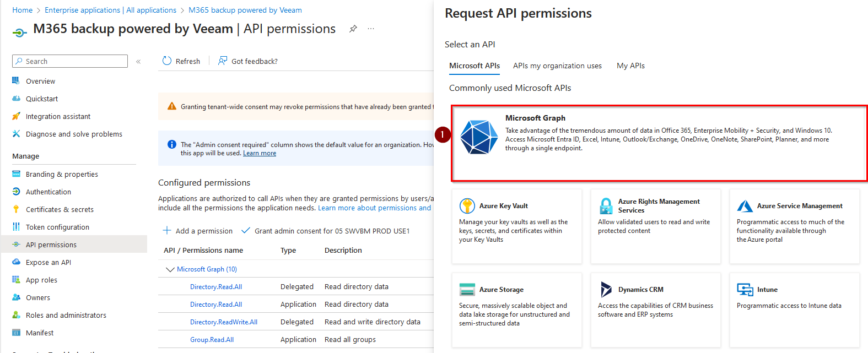Open M365 backup powered by Veeam breadcrumb
Screen dimensions: 868x353
tap(245, 10)
